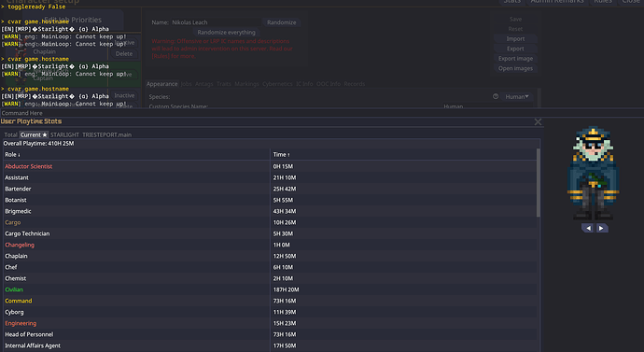Click the Overall Playtime 410H 25M label

[38, 144]
